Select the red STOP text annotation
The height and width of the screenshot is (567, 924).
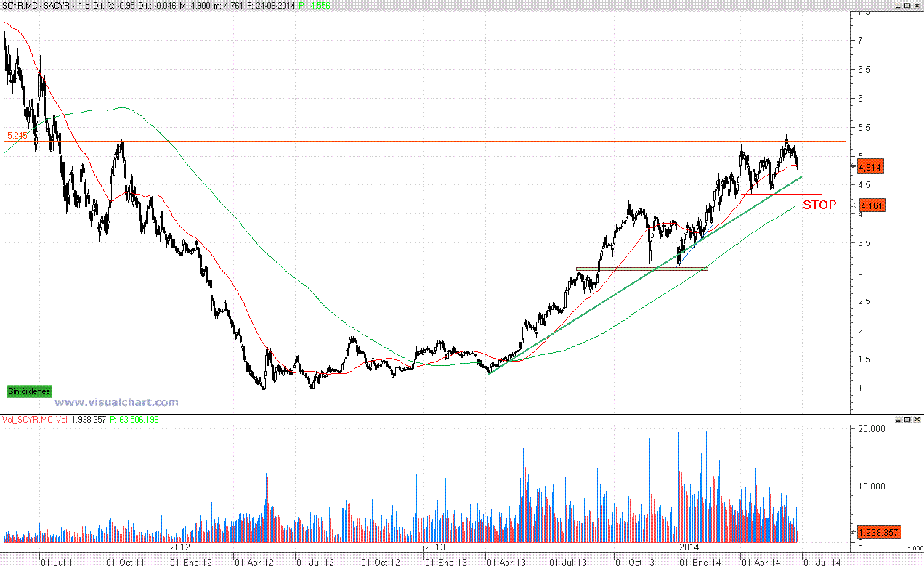point(819,205)
